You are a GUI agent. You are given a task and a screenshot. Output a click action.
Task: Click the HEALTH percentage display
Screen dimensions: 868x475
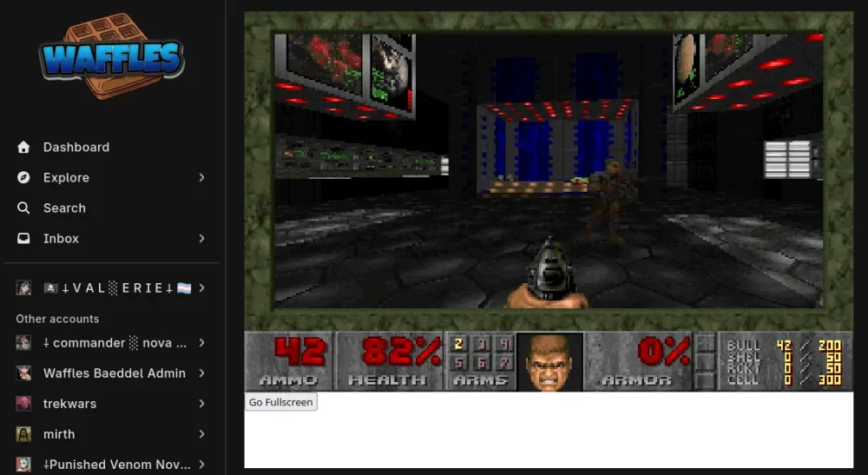click(390, 361)
